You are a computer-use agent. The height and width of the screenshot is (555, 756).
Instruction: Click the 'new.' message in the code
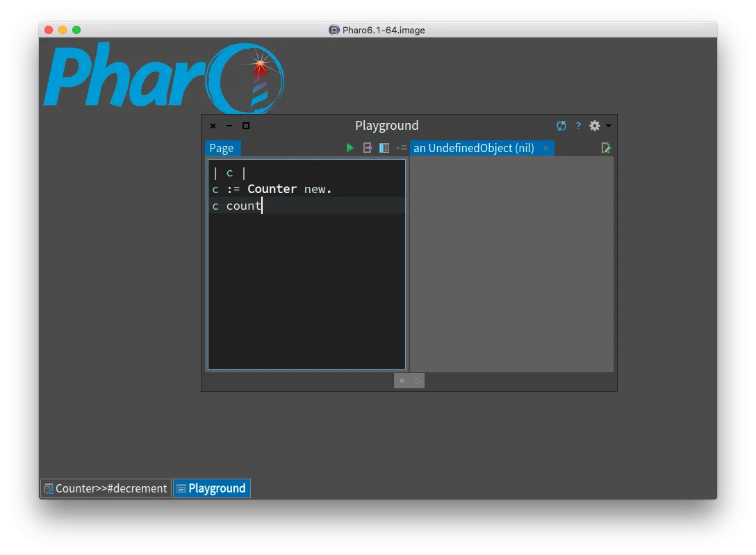(318, 190)
